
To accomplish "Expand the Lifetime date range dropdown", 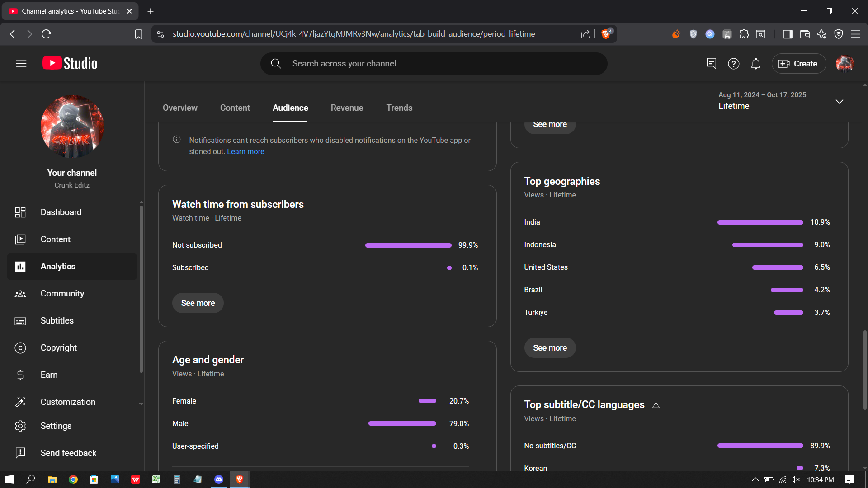I will (839, 101).
